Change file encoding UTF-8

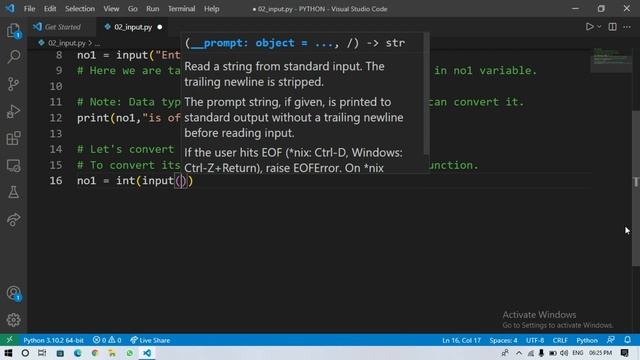point(535,340)
